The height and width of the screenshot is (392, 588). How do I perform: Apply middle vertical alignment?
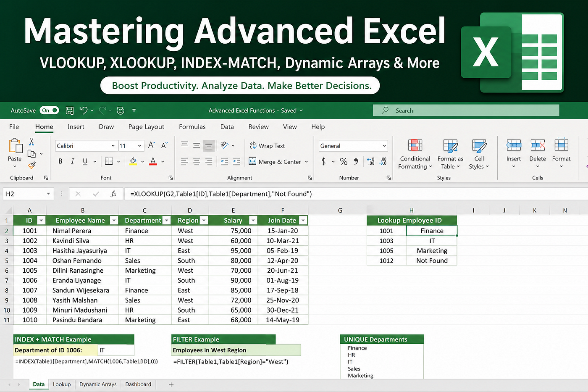(197, 145)
